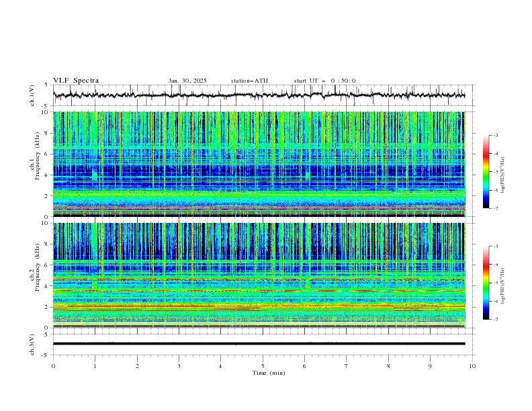Click the "-5" tick on ch.3(V) axis
Screen dimensions: 532x411
[x=46, y=355]
